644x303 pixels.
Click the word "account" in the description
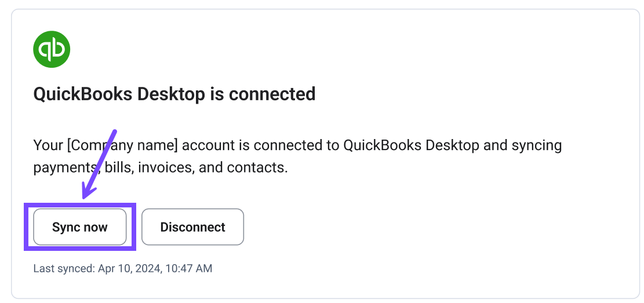pyautogui.click(x=225, y=145)
